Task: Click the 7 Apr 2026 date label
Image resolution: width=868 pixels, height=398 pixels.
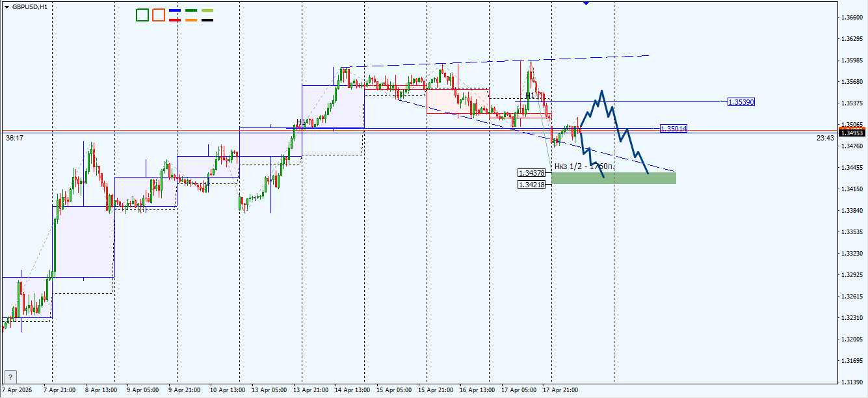Action: coord(18,390)
